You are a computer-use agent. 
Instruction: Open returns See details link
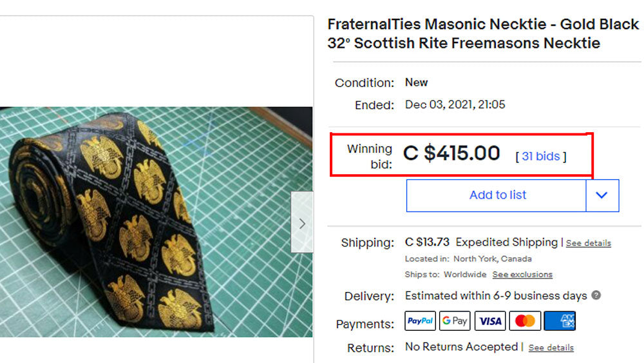click(x=551, y=348)
